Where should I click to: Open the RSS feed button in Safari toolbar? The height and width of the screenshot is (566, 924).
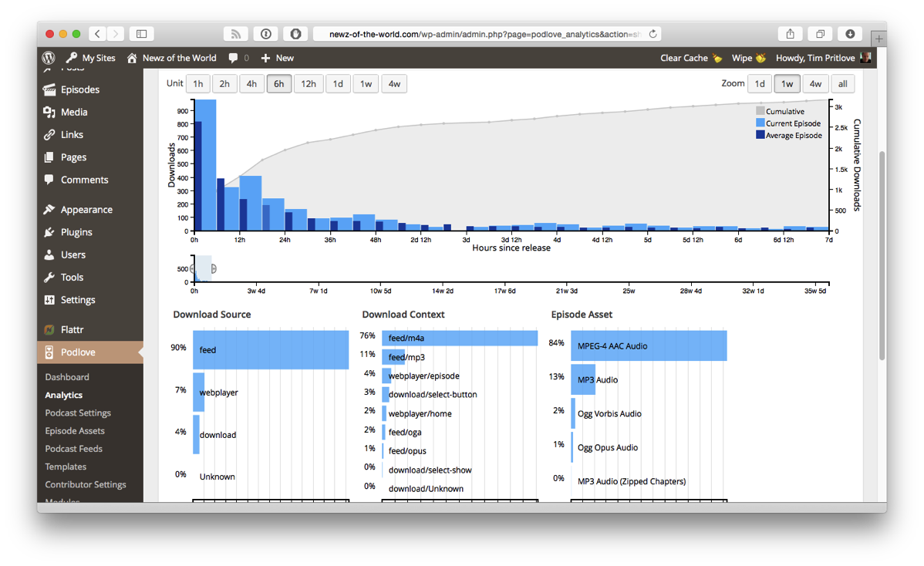[x=235, y=34]
